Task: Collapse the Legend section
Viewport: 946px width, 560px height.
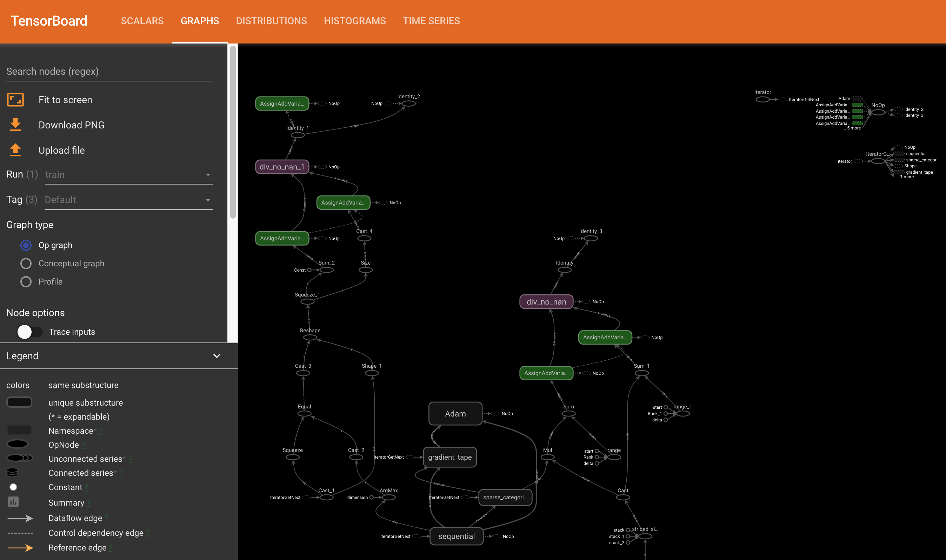Action: (x=216, y=356)
